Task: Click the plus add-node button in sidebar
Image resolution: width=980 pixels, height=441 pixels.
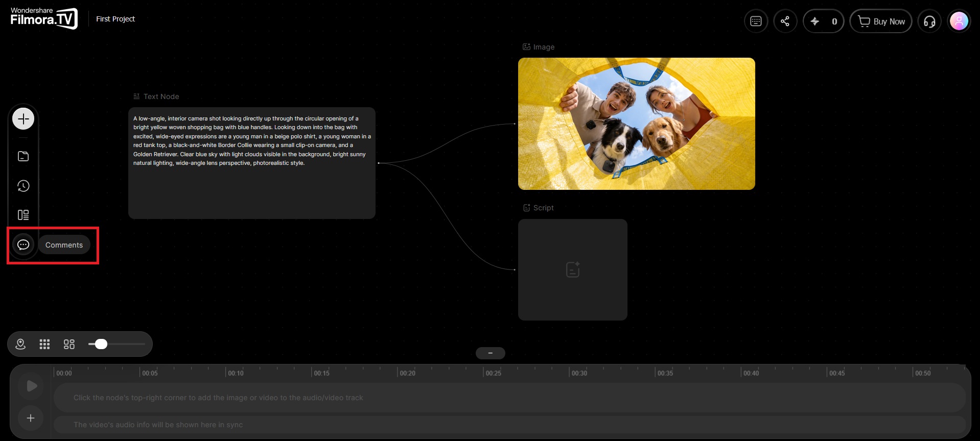Action: tap(23, 119)
